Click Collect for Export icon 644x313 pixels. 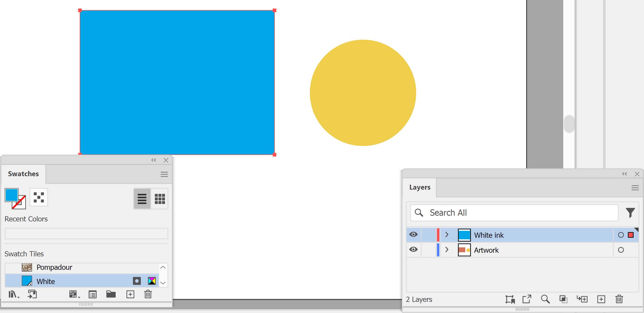510,299
